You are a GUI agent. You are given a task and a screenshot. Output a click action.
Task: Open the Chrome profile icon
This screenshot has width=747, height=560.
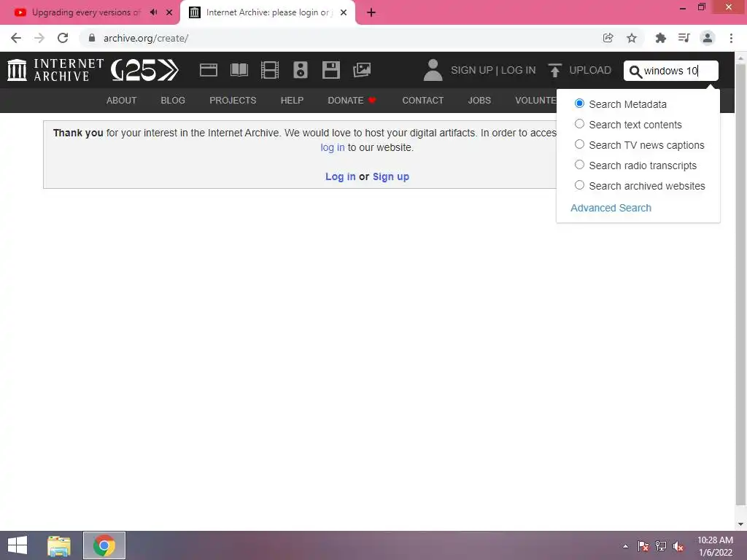pyautogui.click(x=708, y=38)
